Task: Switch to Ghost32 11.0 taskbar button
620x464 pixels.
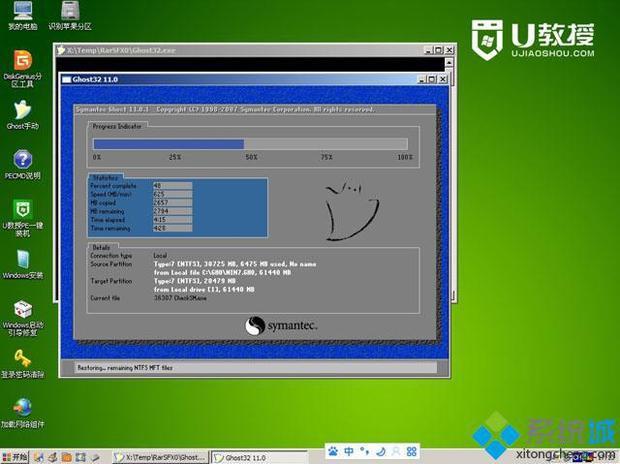Action: 259,458
